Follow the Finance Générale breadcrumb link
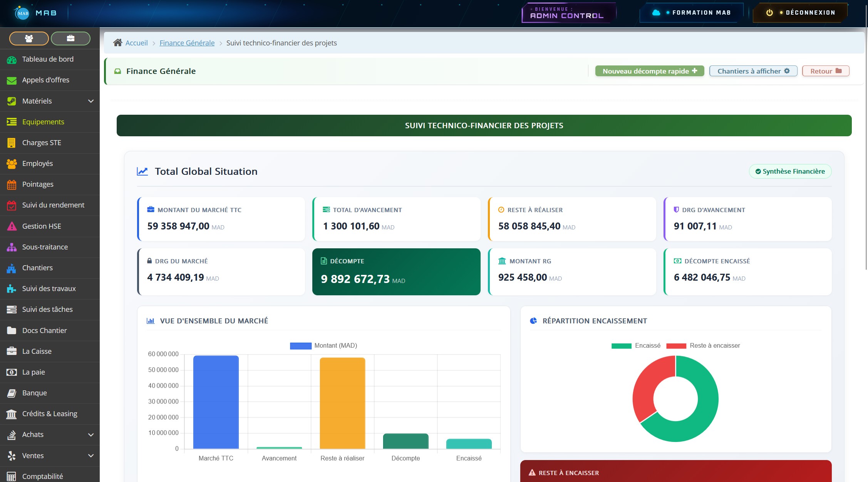868x482 pixels. click(187, 43)
